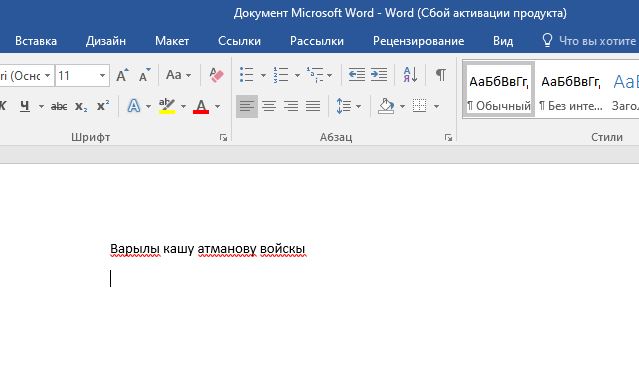Toggle italic formatting К
This screenshot has width=639, height=380.
3,106
